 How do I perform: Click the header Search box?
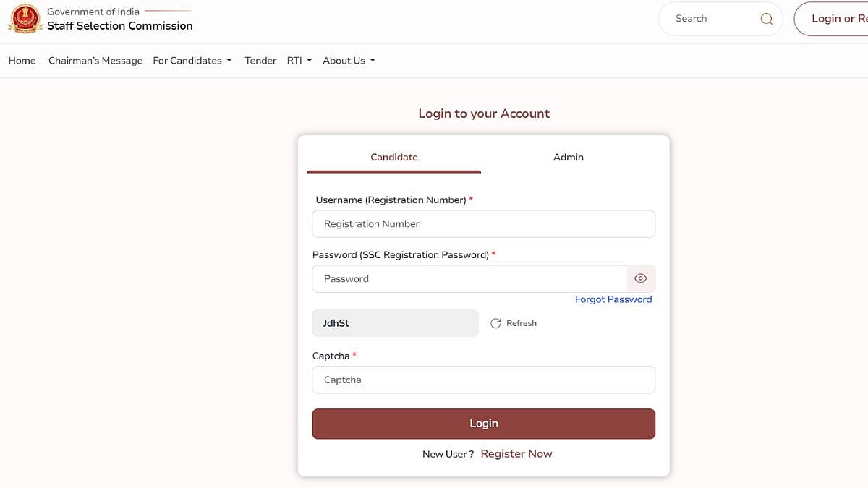click(x=709, y=19)
